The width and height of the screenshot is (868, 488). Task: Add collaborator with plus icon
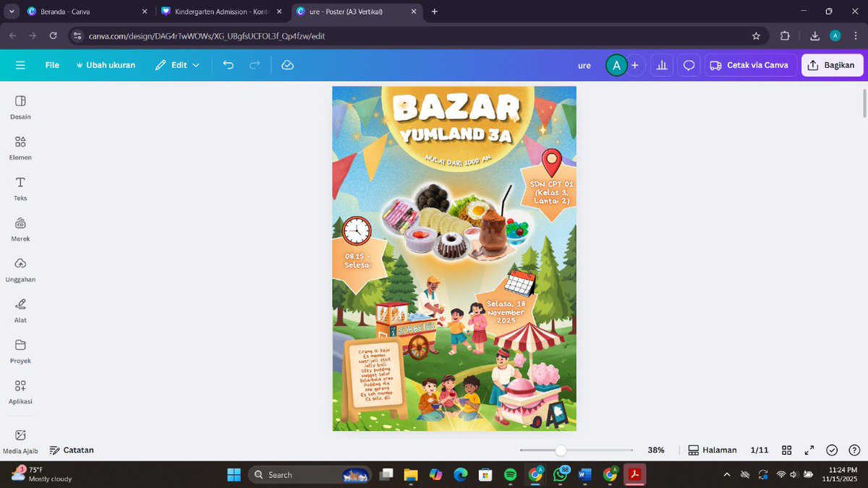[x=634, y=65]
